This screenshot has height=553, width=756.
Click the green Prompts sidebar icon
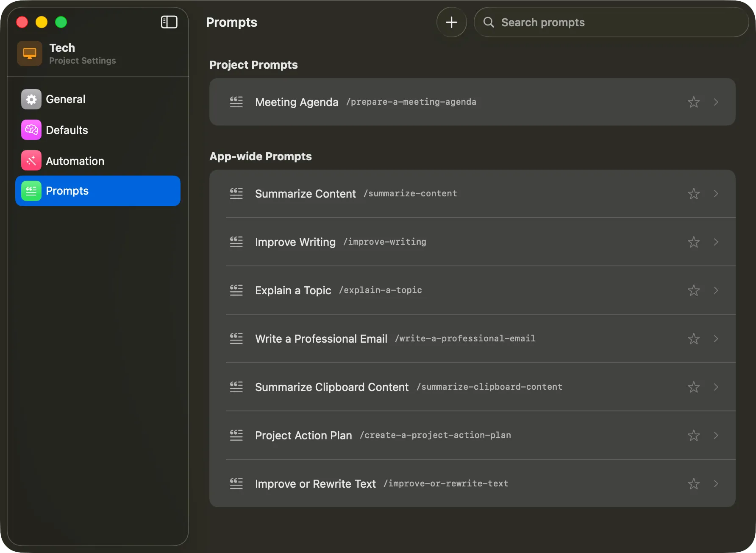tap(31, 191)
